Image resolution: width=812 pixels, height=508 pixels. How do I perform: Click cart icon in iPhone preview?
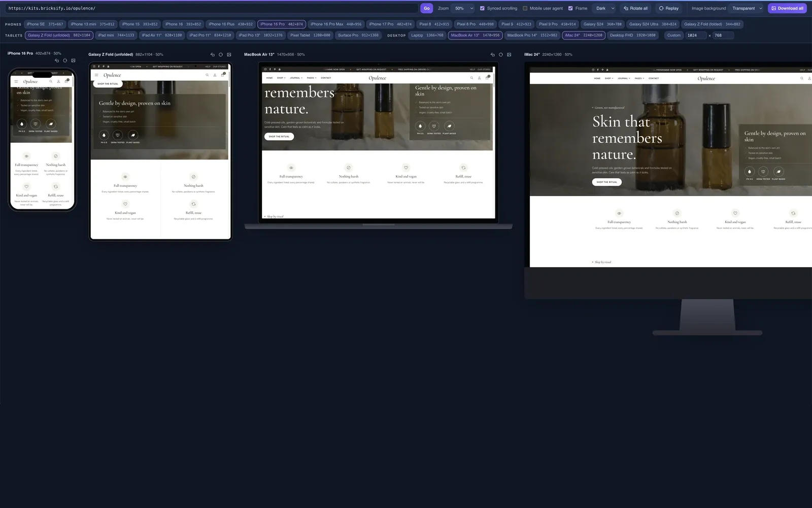[x=66, y=81]
